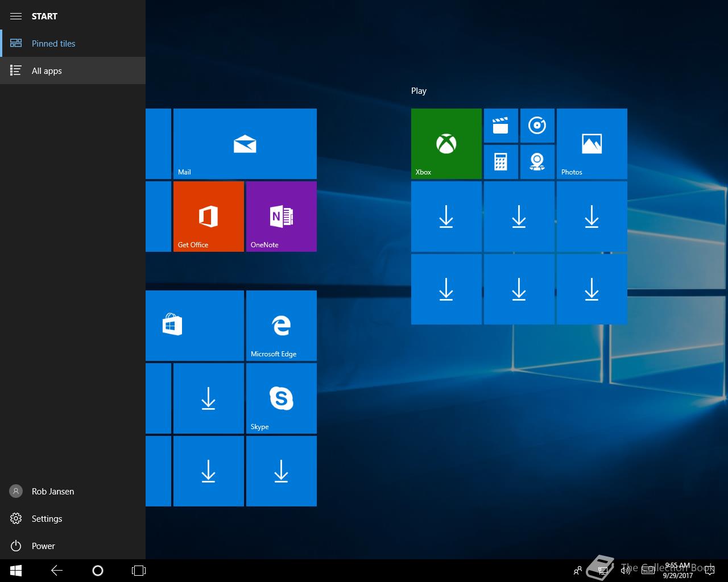Open Task View on taskbar
The image size is (728, 582).
coord(139,571)
